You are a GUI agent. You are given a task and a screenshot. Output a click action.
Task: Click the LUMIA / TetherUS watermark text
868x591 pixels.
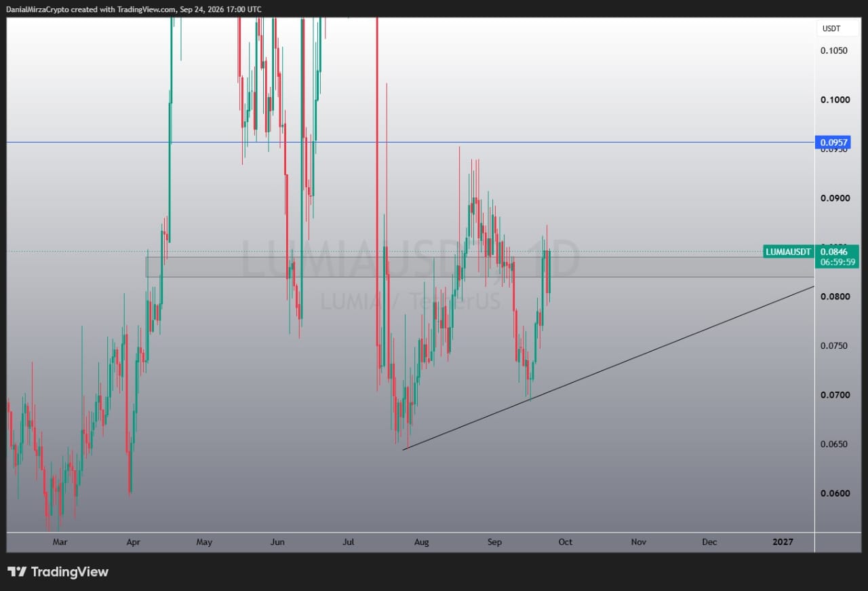click(410, 300)
